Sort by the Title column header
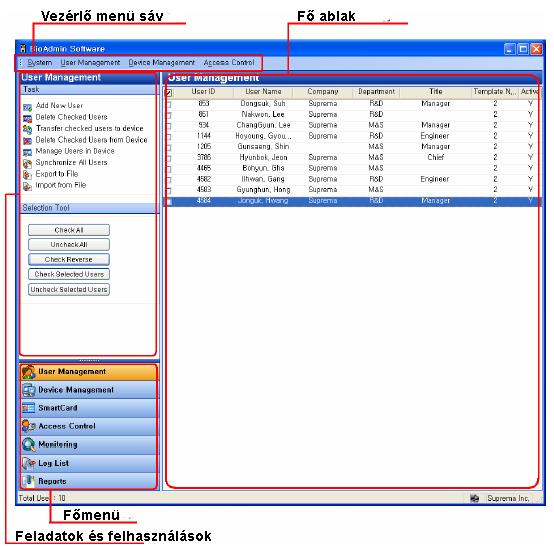Viewport: 554px width, 547px height. 436,92
